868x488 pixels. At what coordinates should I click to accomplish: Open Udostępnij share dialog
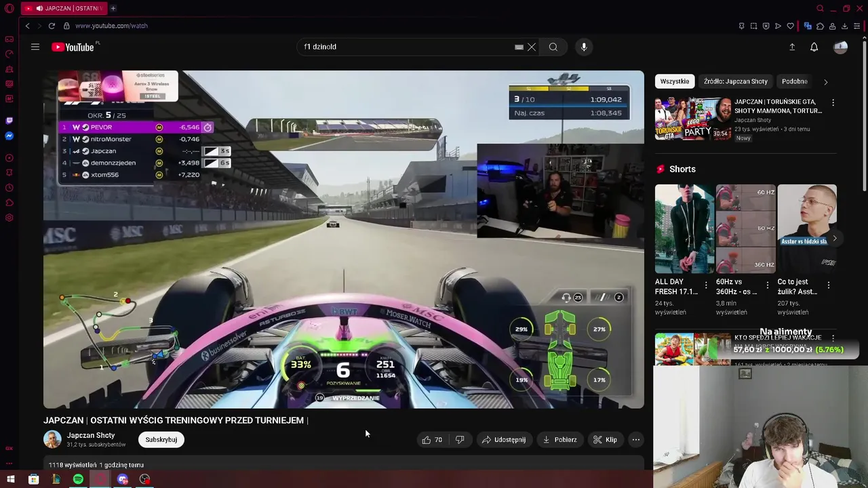[x=504, y=440]
